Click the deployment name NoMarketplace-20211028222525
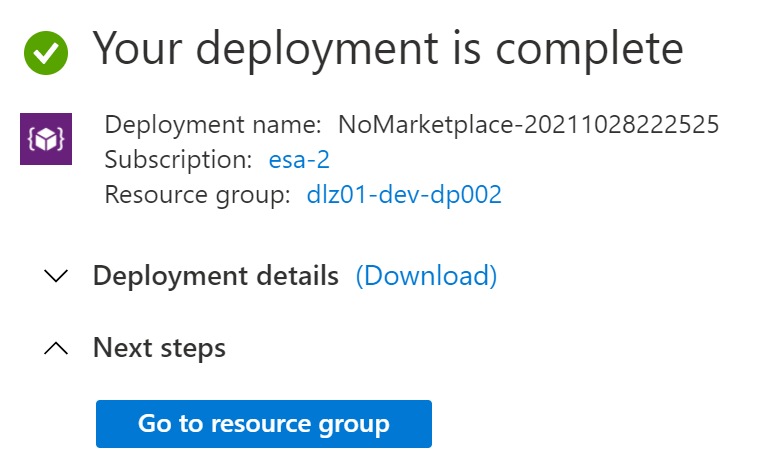 pos(529,124)
